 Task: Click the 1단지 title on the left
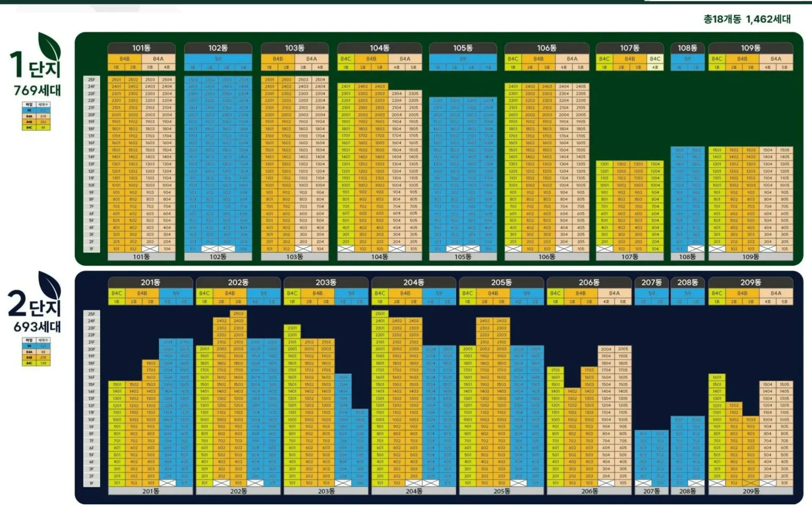coord(36,65)
